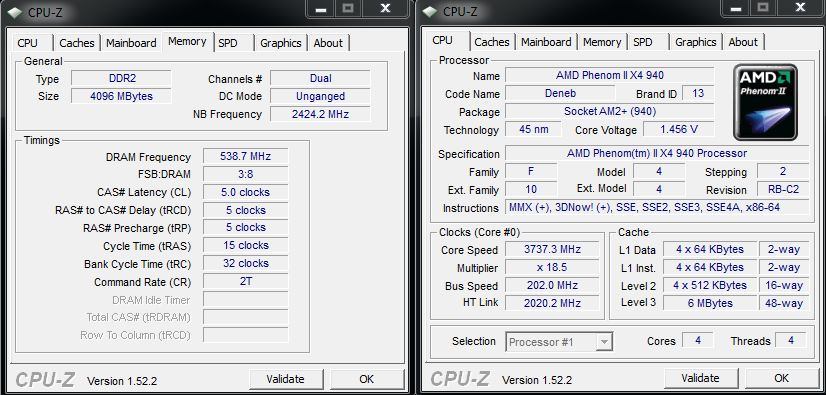The height and width of the screenshot is (395, 826).
Task: Click the HT Link 2020.2 MHz value
Action: [552, 303]
